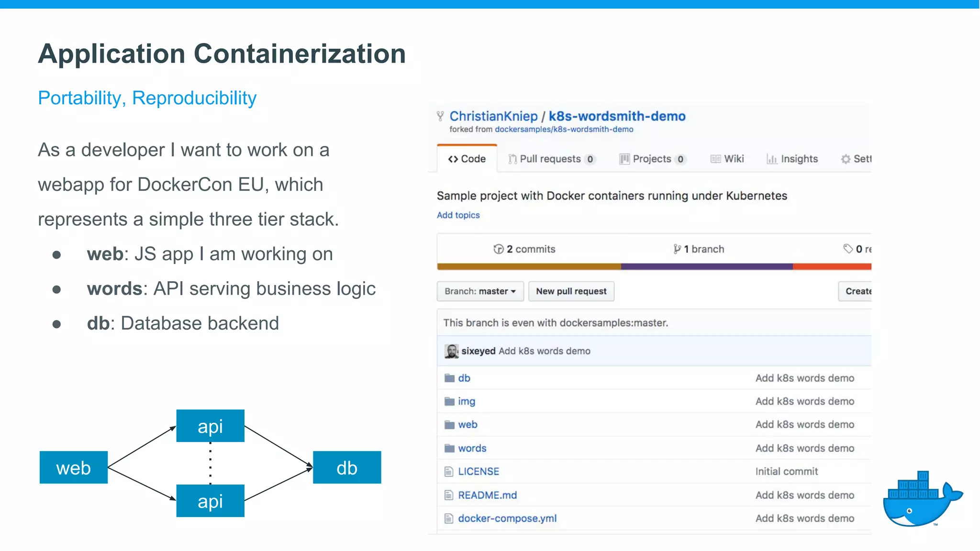This screenshot has height=551, width=980.
Task: Open the Wiki tab
Action: point(727,159)
